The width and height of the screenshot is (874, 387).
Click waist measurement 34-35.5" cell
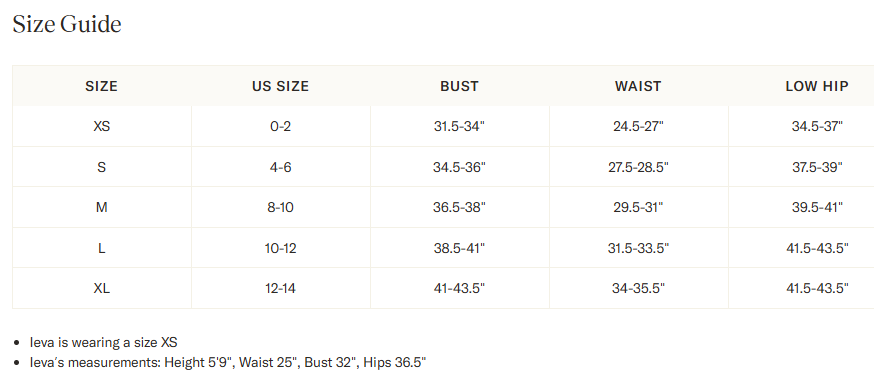pyautogui.click(x=639, y=288)
